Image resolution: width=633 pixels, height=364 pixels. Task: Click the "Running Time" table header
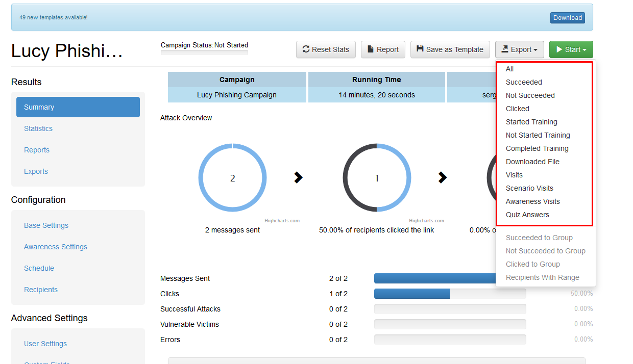377,80
